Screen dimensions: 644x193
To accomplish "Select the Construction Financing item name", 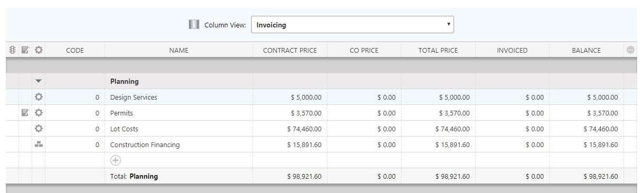I will [145, 145].
